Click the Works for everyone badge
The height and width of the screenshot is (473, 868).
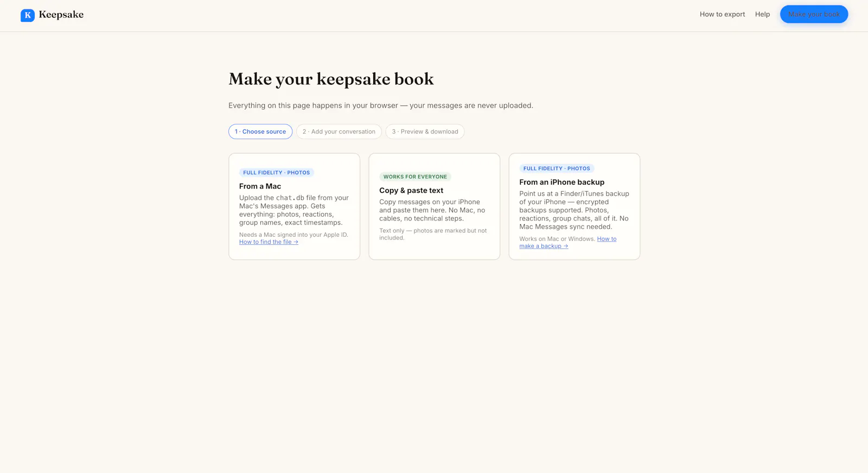point(415,176)
